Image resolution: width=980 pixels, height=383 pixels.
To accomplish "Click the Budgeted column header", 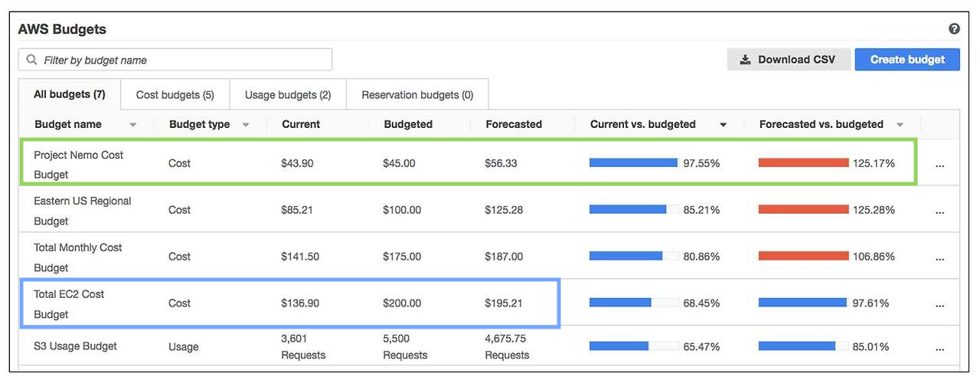I will [408, 124].
